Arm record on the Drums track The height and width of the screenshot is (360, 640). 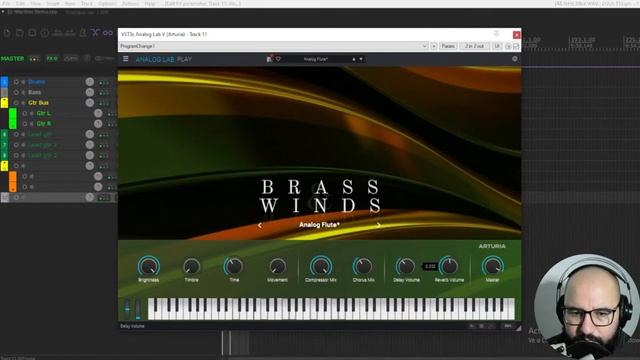(x=16, y=82)
